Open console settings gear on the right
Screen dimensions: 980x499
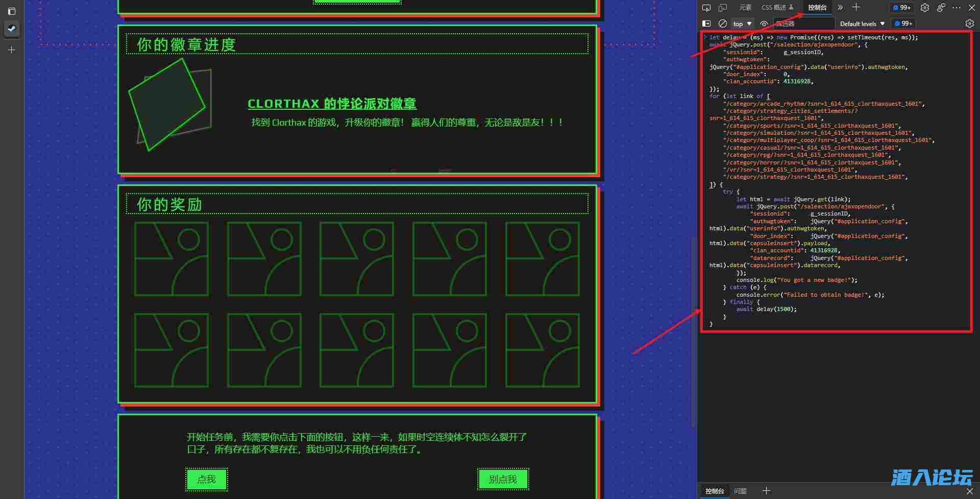969,23
